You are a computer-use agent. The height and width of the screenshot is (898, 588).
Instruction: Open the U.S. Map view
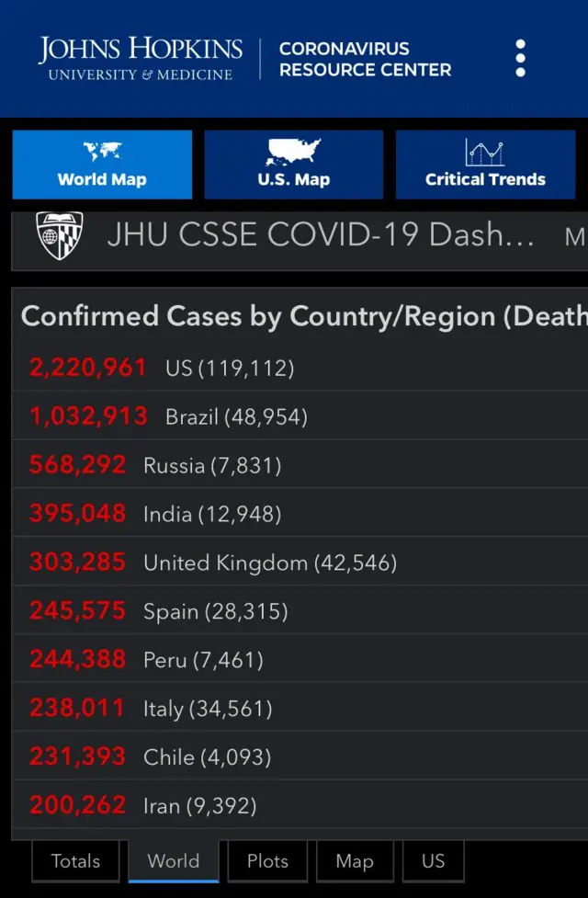(x=294, y=165)
